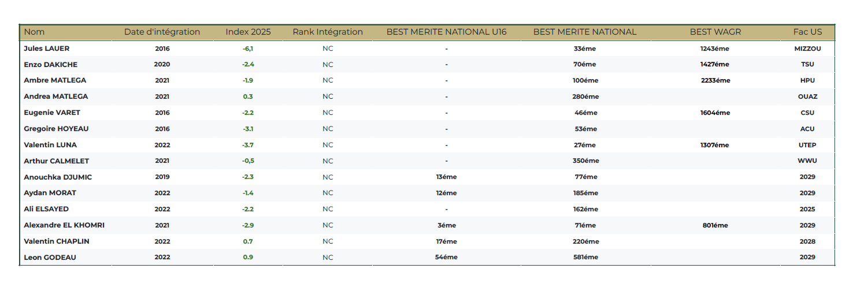
Task: Click the MIZZOU university cell
Action: click(807, 48)
